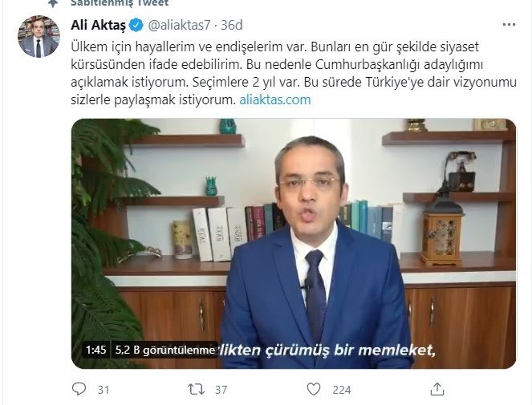This screenshot has width=532, height=405.
Task: Play the embedded tweet video
Action: point(294,243)
